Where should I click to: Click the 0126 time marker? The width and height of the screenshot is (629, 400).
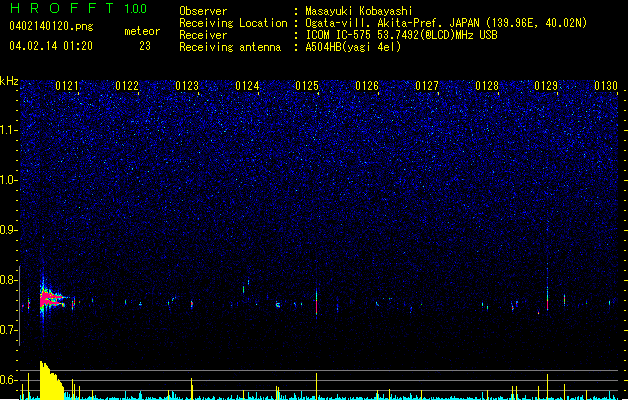pos(367,86)
